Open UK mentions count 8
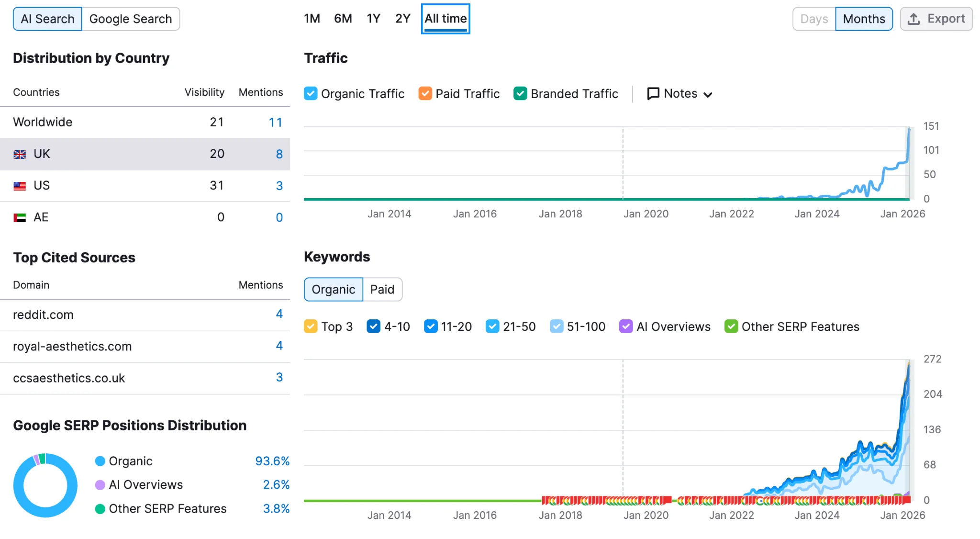Viewport: 980px width, 539px height. (x=279, y=154)
